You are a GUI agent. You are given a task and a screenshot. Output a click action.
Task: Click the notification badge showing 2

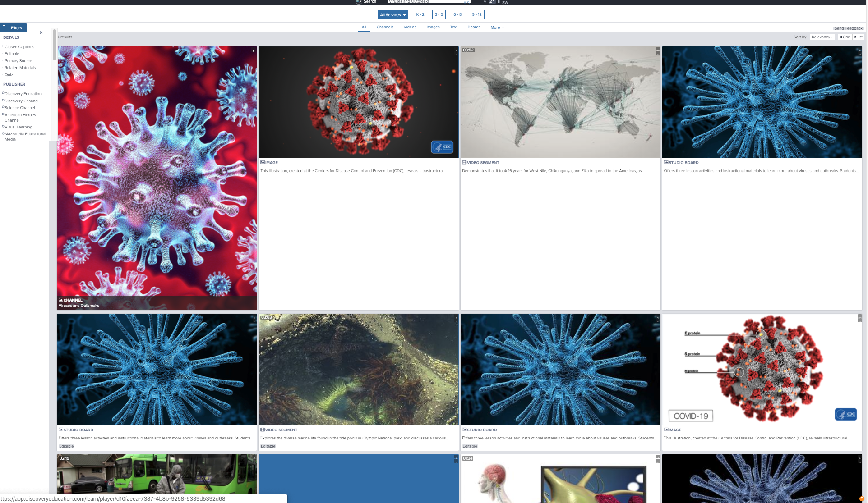coord(492,2)
